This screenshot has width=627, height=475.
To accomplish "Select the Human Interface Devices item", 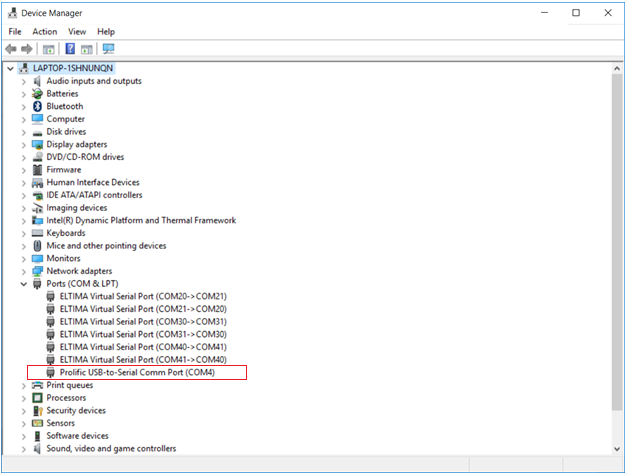I will point(93,182).
